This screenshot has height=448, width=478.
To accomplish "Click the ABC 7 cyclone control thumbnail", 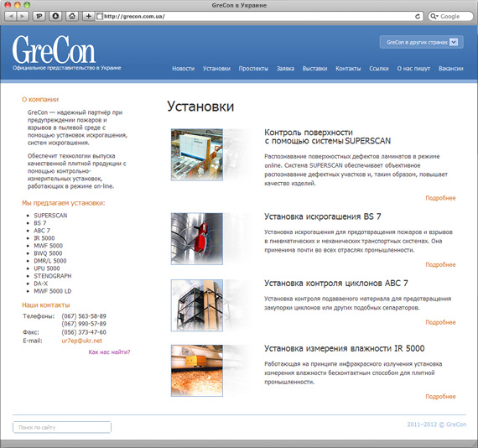I will pos(197,305).
